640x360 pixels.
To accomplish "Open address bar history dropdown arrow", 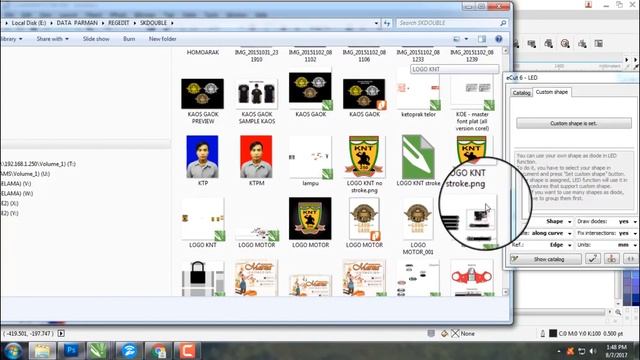I will 376,23.
